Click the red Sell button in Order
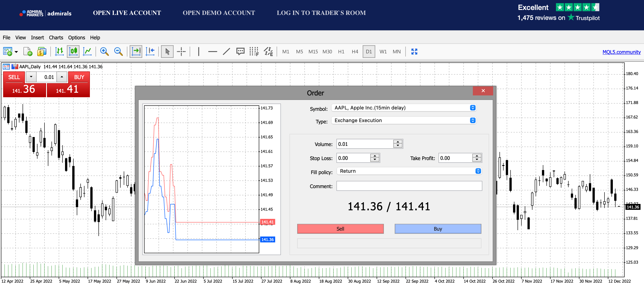The image size is (644, 284). 340,229
